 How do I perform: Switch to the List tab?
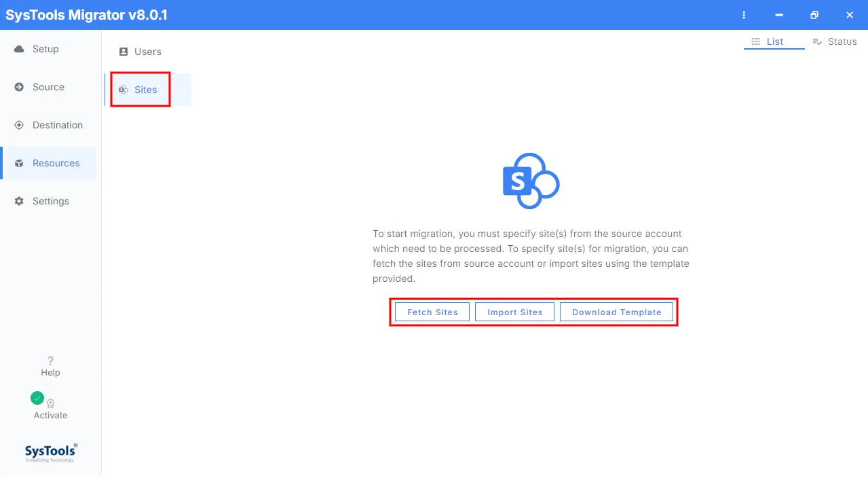(774, 41)
